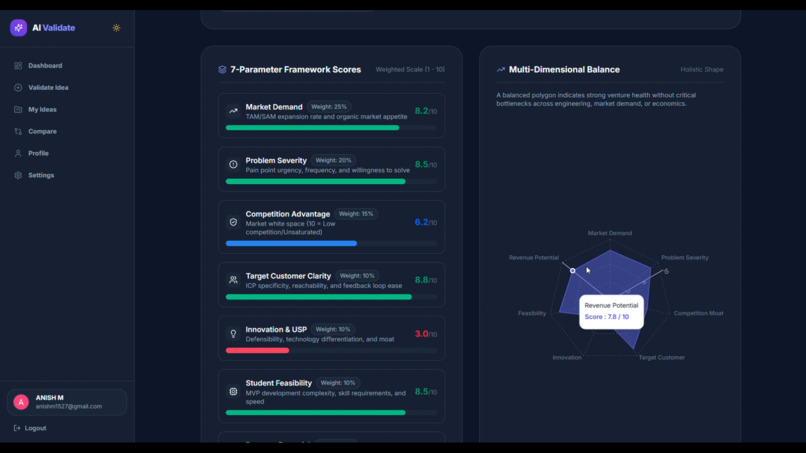Click the Feasibility radar axis label
Image resolution: width=806 pixels, height=453 pixels.
(x=532, y=313)
